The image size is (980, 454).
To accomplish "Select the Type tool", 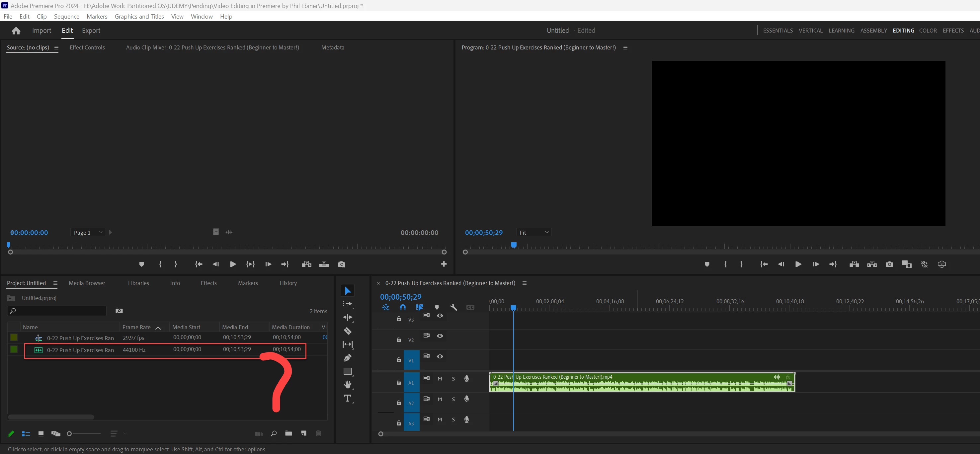I will point(347,398).
